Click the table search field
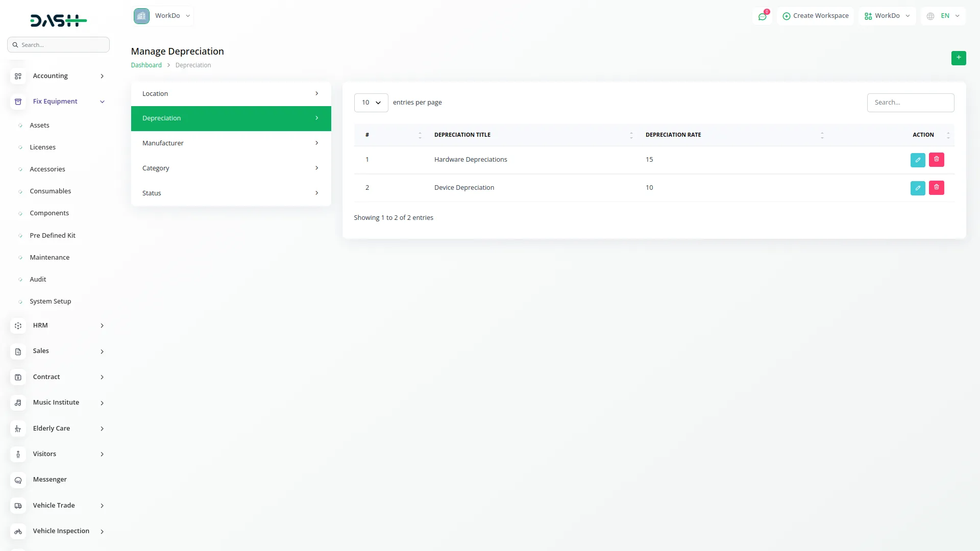Screen dimensions: 980x551 click(x=910, y=103)
